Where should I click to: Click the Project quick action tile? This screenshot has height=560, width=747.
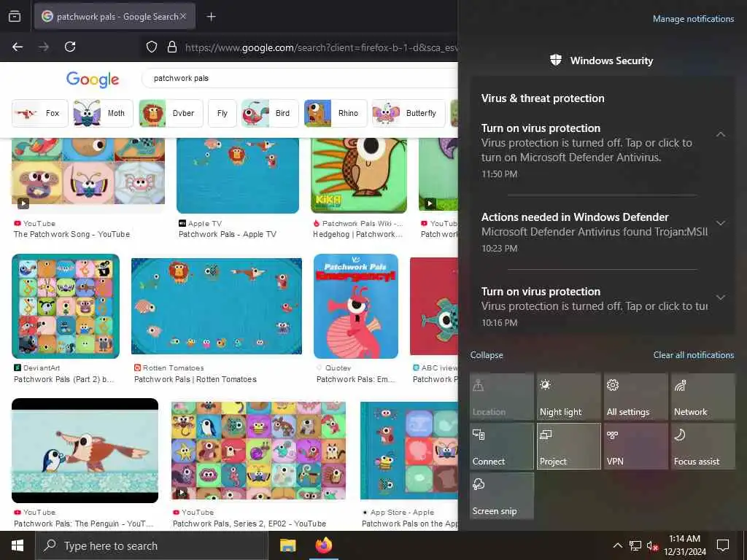click(569, 446)
